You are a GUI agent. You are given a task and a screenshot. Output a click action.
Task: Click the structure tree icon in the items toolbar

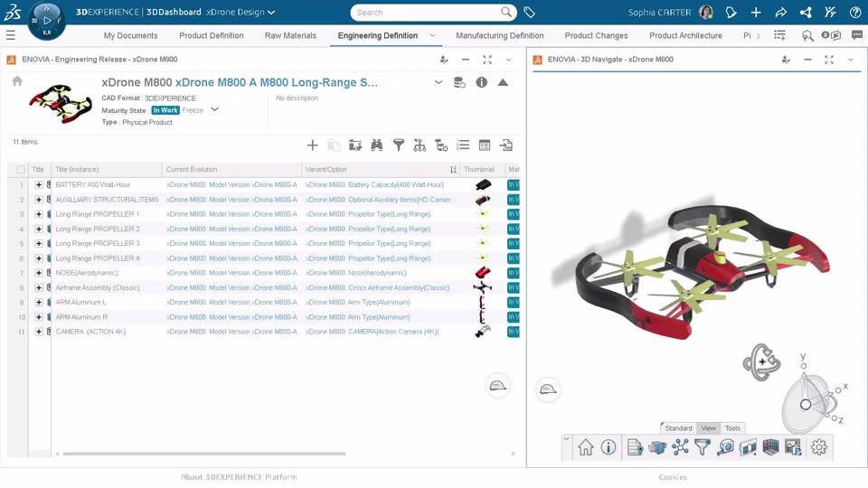pos(420,145)
